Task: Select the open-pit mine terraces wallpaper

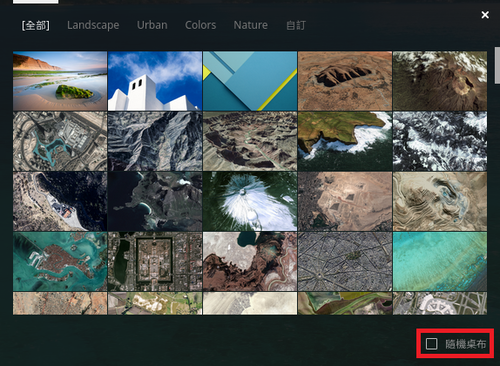Action: (440, 201)
